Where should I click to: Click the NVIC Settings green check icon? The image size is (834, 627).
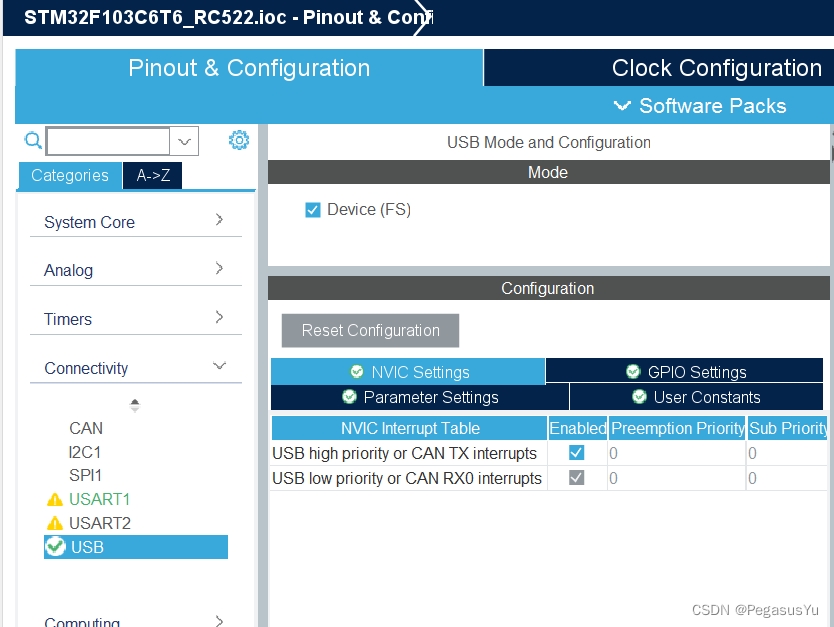[x=357, y=371]
